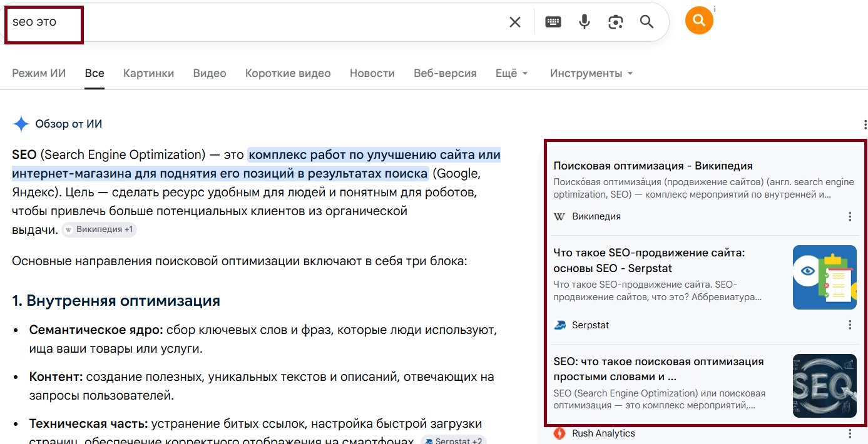
Task: Click the 'Serpstat' source name under second card
Action: pos(590,325)
